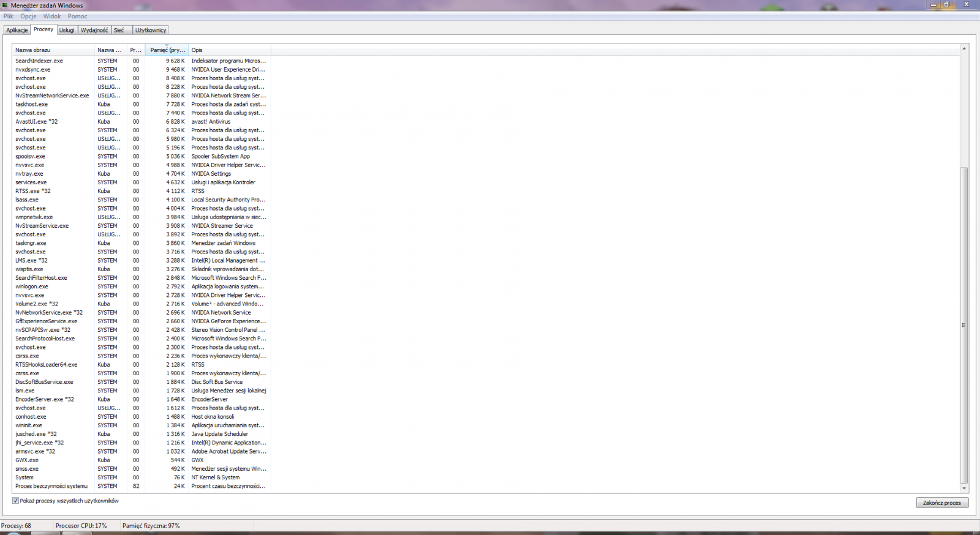
Task: Switch to the Użytkownicy tab
Action: pos(151,30)
